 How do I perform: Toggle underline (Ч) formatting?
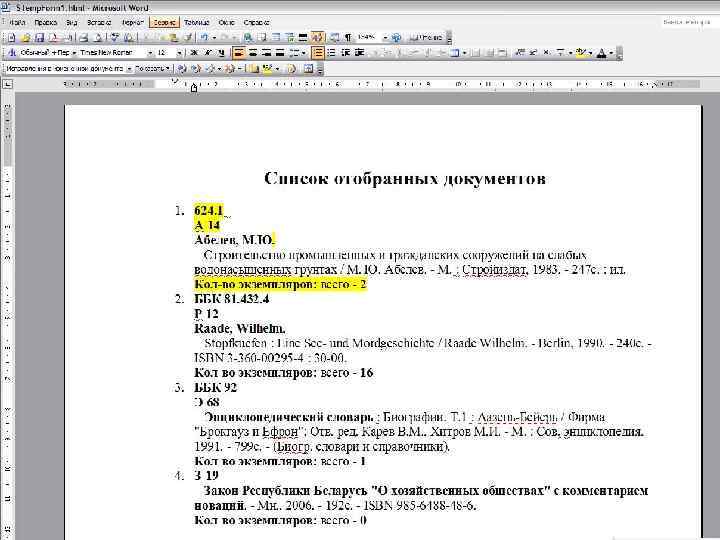[x=221, y=53]
